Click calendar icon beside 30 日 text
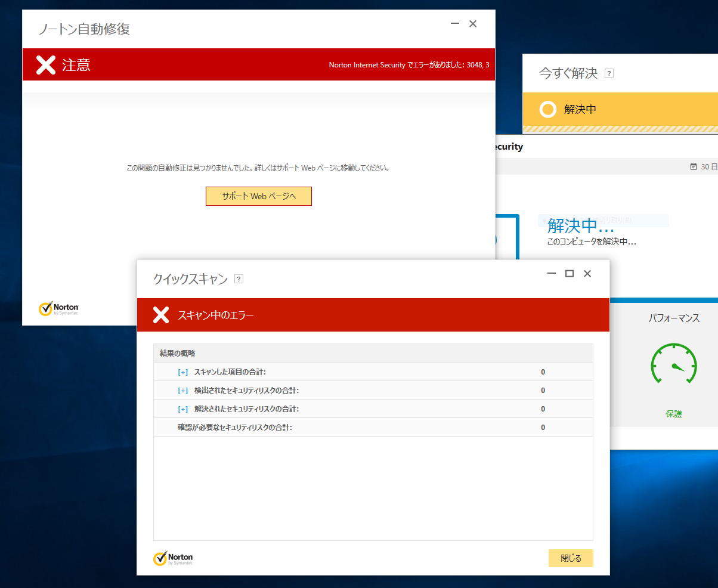This screenshot has width=718, height=588. (694, 166)
